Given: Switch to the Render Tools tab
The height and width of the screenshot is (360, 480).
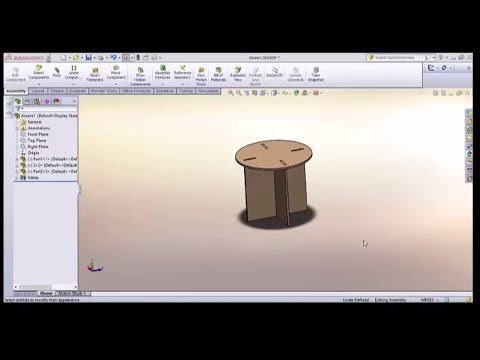Looking at the screenshot, I should click(104, 91).
